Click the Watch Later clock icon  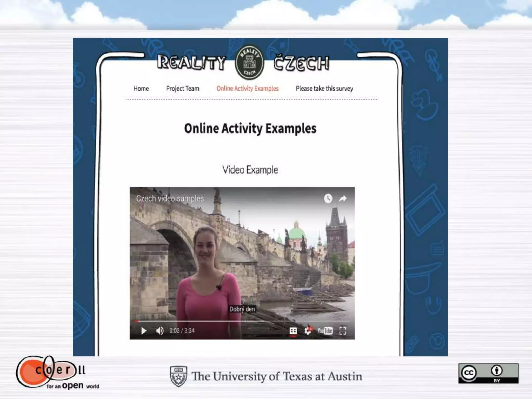click(x=328, y=198)
